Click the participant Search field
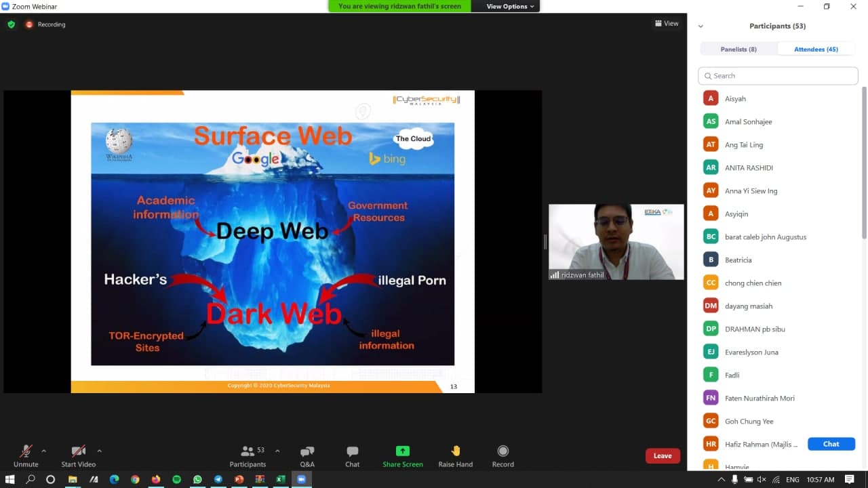868x488 pixels. coord(778,76)
